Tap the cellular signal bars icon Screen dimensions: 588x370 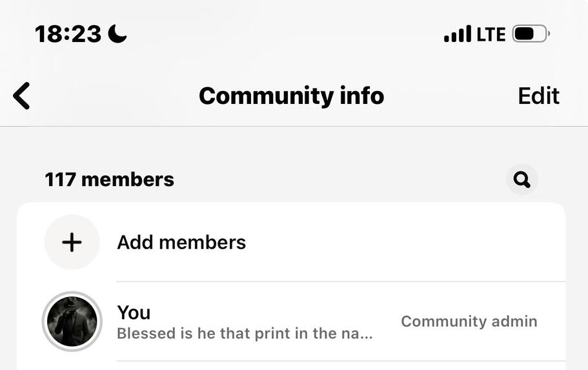tap(458, 34)
